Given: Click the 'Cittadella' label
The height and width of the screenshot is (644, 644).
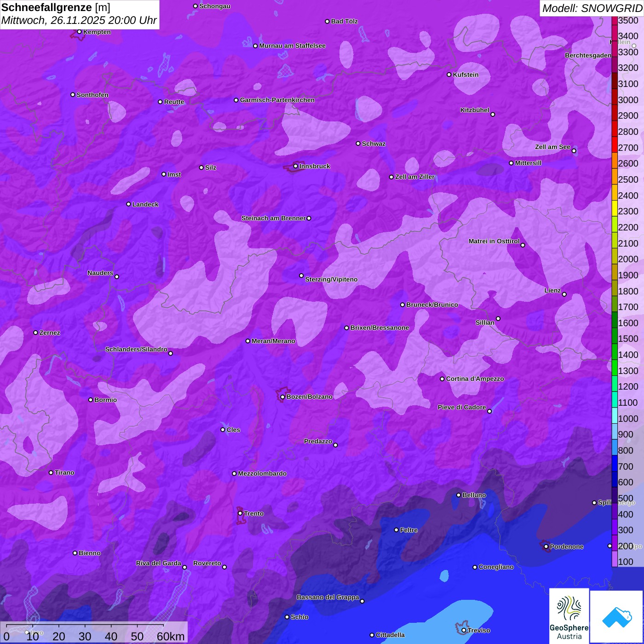Looking at the screenshot, I should (x=390, y=635).
